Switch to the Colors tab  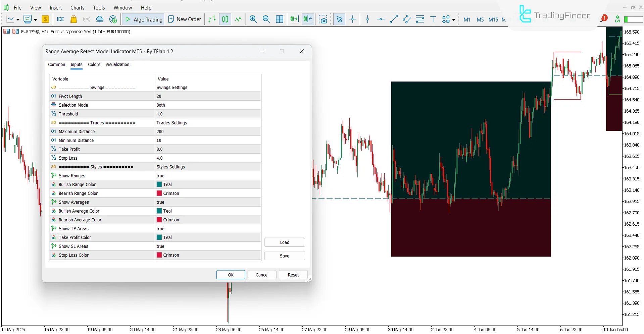pos(94,64)
